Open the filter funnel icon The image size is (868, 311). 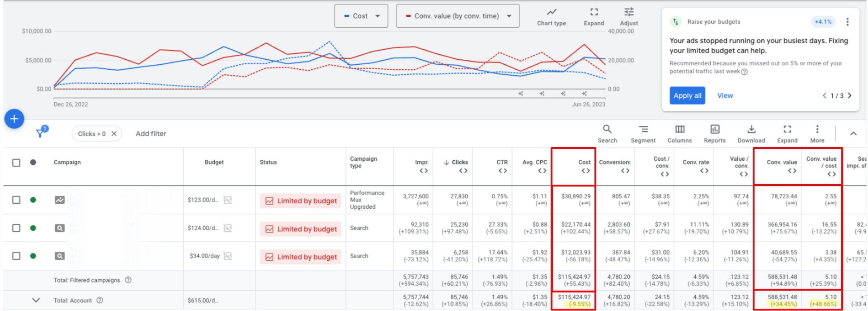pos(41,133)
